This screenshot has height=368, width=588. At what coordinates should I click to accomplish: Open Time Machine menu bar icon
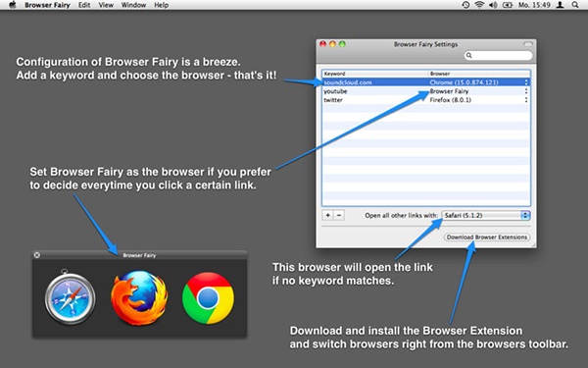465,5
